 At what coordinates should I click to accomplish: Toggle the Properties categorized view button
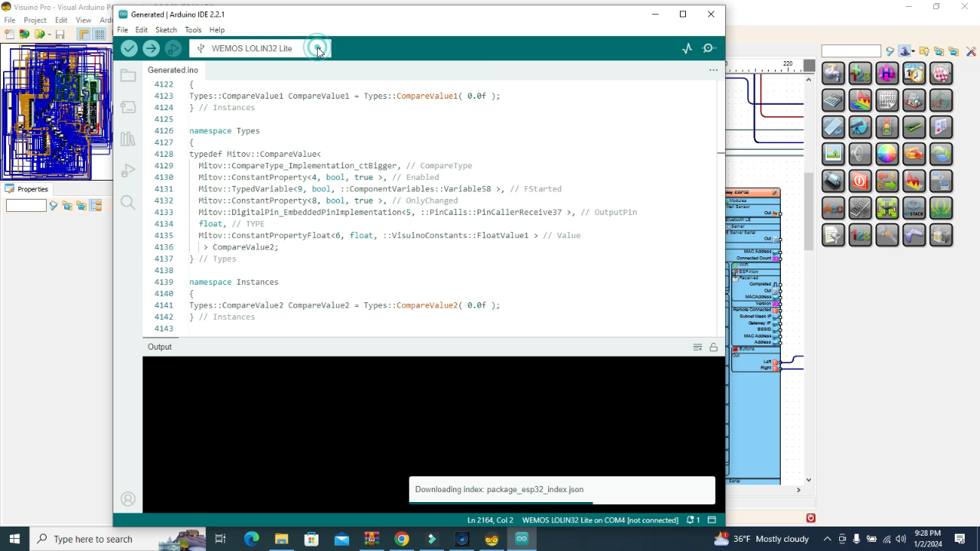[95, 205]
